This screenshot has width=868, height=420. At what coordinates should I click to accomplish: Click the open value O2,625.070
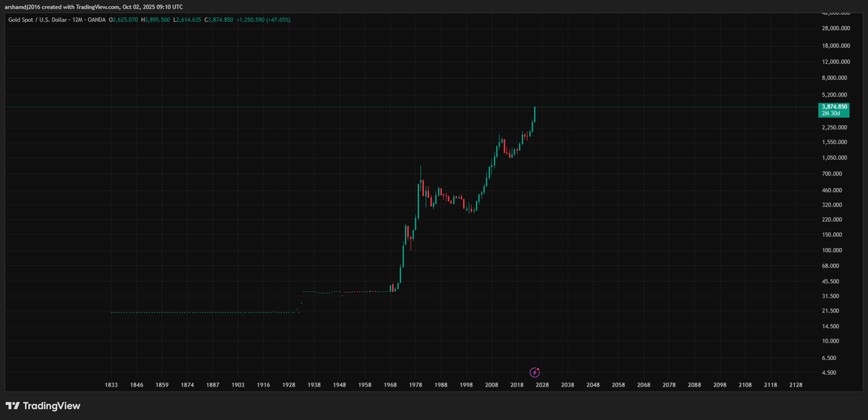click(123, 20)
